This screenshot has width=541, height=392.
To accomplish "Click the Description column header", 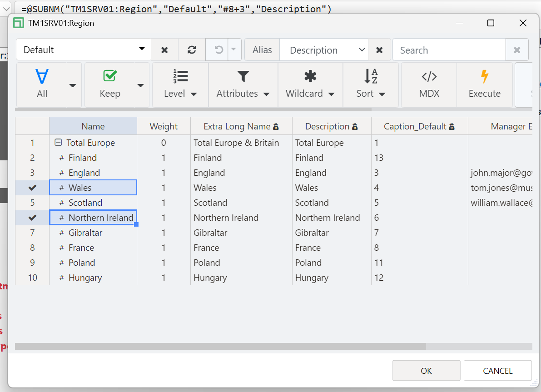I will [332, 126].
